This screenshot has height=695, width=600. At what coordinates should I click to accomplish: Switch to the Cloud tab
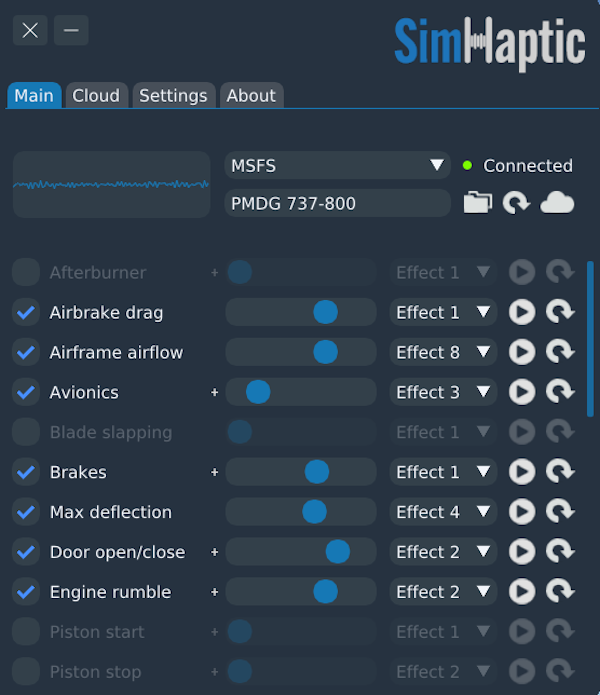[x=96, y=95]
